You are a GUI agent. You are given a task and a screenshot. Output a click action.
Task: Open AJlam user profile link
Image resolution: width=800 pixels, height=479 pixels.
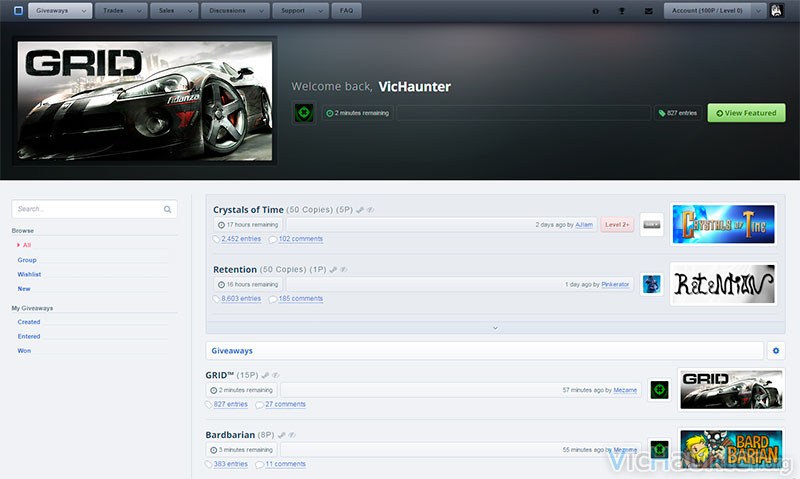tap(584, 224)
